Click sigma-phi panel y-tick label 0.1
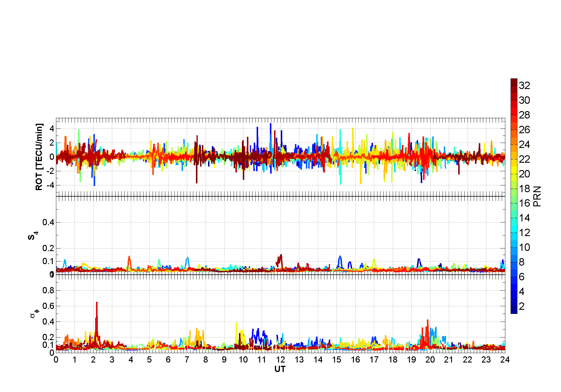 coord(48,345)
